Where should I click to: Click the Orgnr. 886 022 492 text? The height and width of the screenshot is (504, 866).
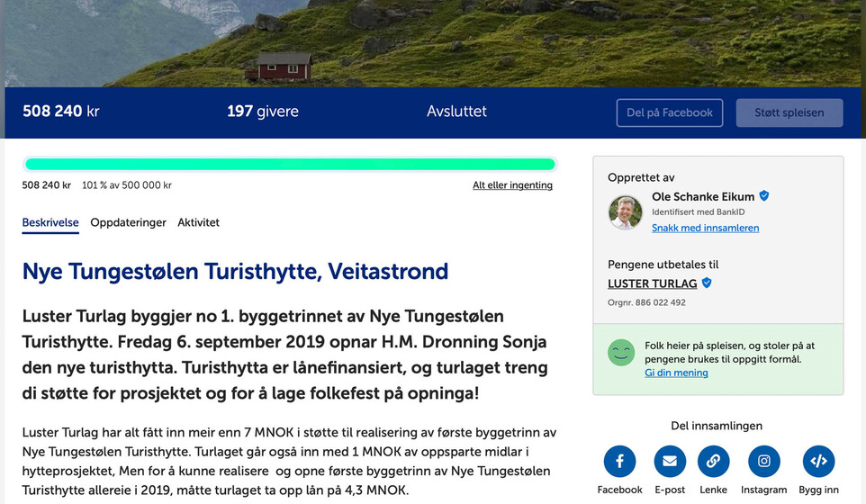tap(646, 302)
